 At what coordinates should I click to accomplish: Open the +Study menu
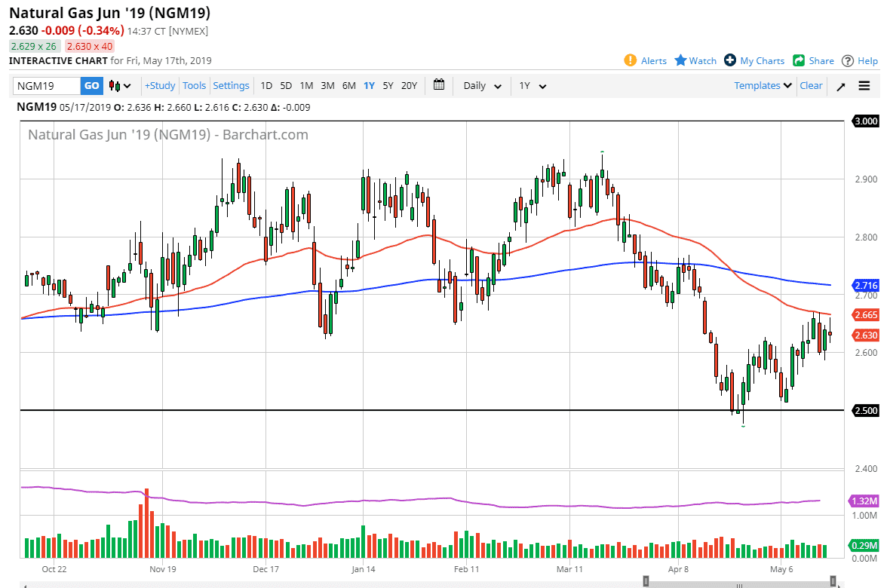click(160, 86)
